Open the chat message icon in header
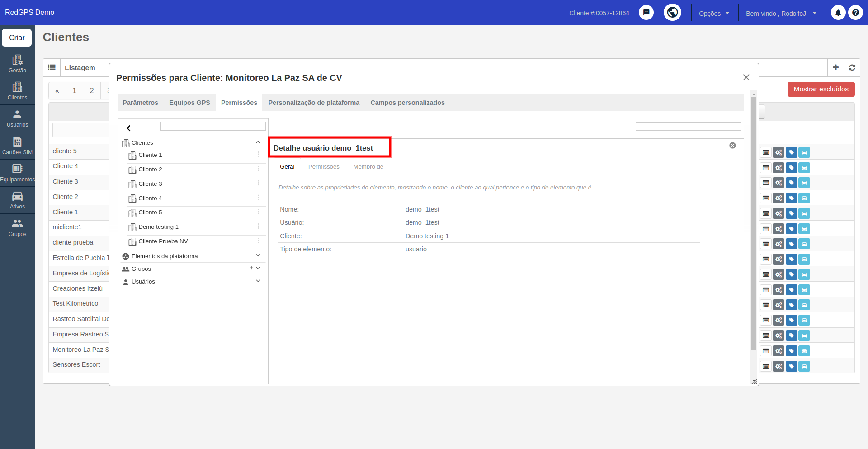Screen dimensions: 868x449 click(x=646, y=13)
